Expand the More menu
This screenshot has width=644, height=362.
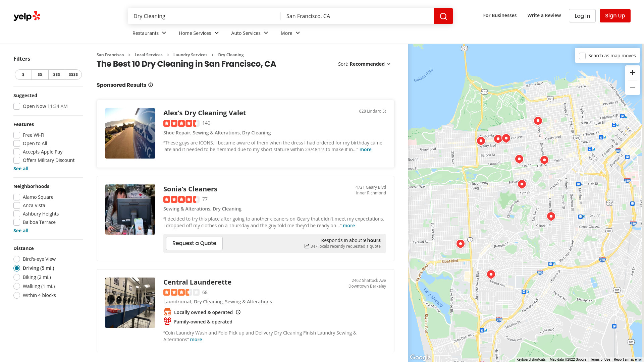pos(290,33)
